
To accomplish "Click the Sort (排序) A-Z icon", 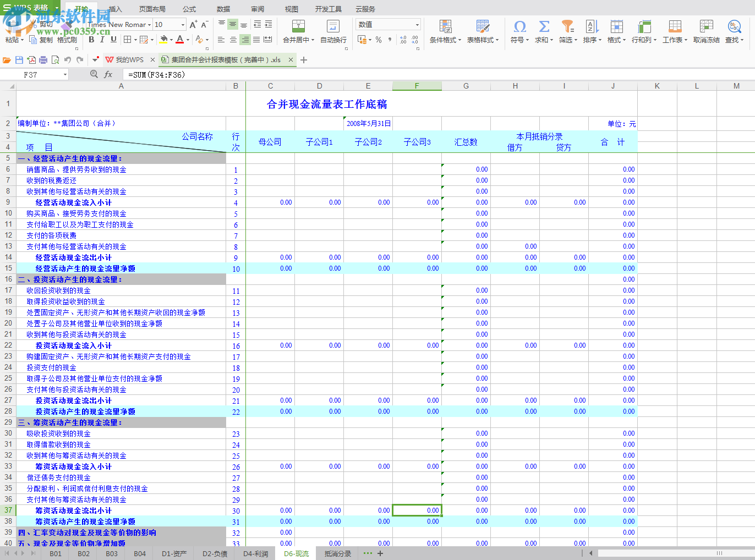I will pos(591,26).
